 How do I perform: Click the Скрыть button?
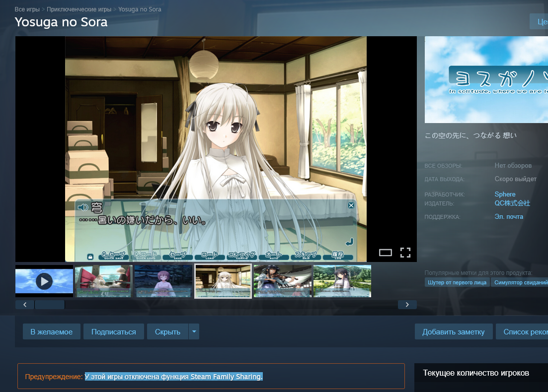pos(167,331)
